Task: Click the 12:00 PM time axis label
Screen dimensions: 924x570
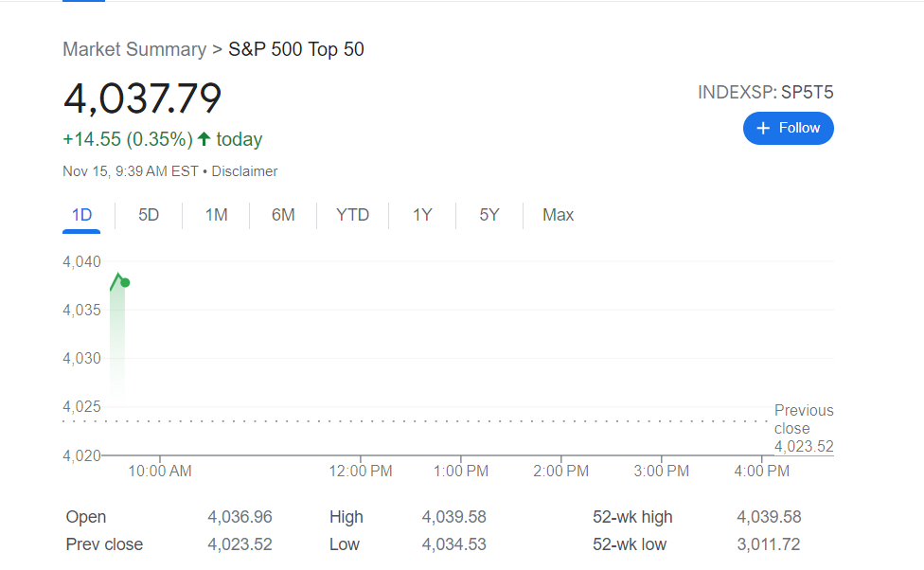Action: pos(361,471)
